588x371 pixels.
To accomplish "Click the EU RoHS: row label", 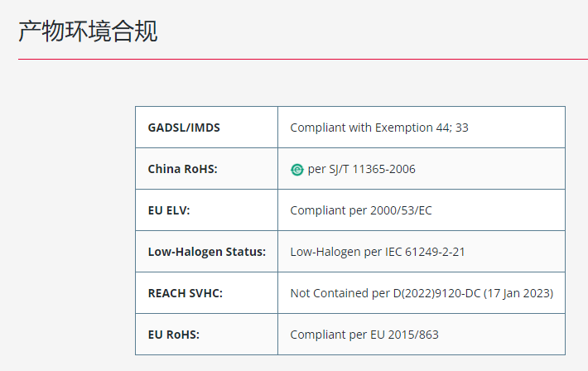I will (174, 335).
